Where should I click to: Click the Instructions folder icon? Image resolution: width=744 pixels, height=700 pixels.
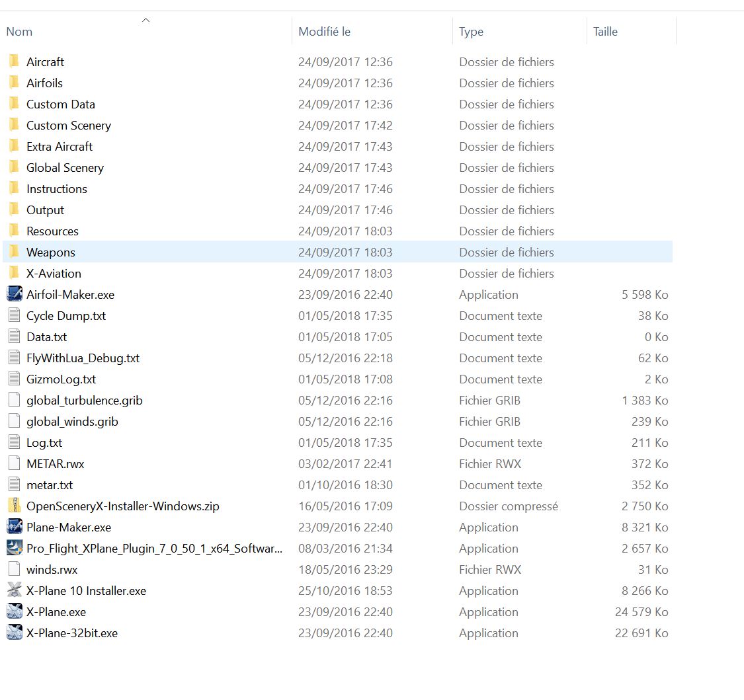pos(15,188)
